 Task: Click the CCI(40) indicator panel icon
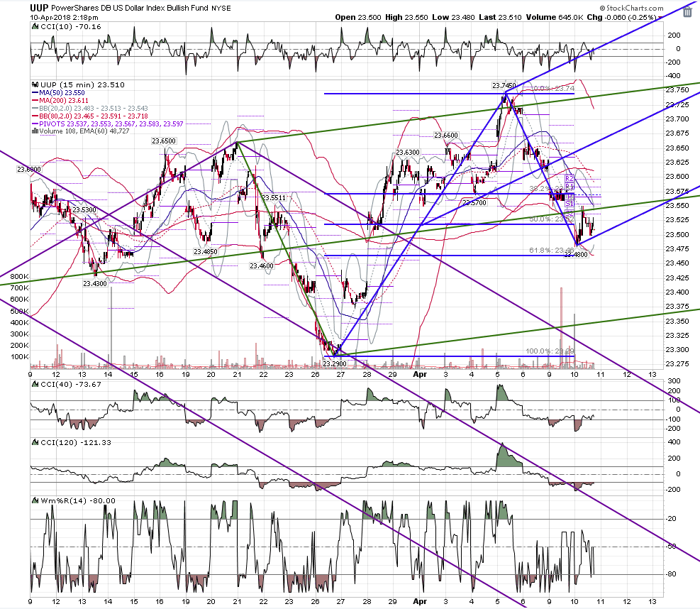pos(35,385)
